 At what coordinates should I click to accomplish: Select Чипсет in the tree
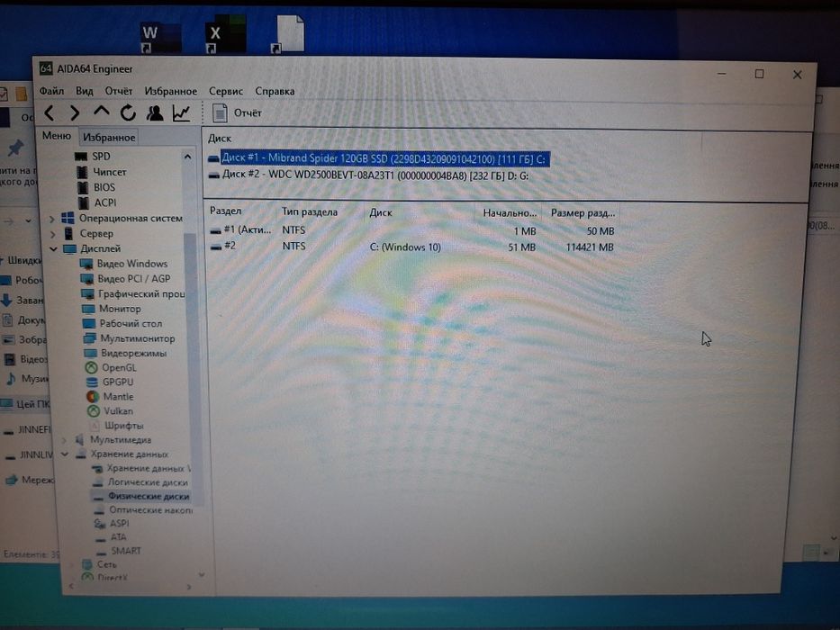[109, 172]
